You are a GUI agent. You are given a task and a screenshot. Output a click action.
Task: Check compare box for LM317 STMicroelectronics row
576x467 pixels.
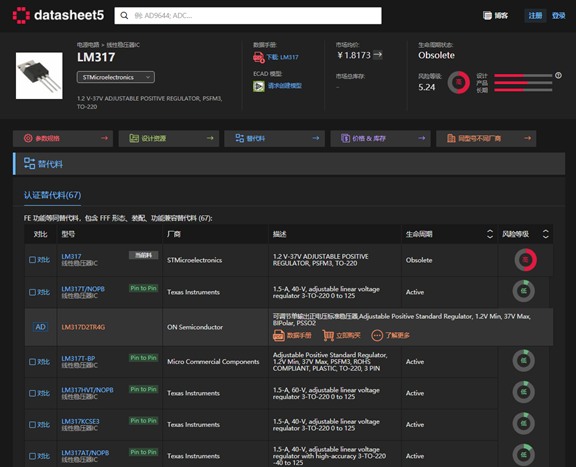[32, 260]
